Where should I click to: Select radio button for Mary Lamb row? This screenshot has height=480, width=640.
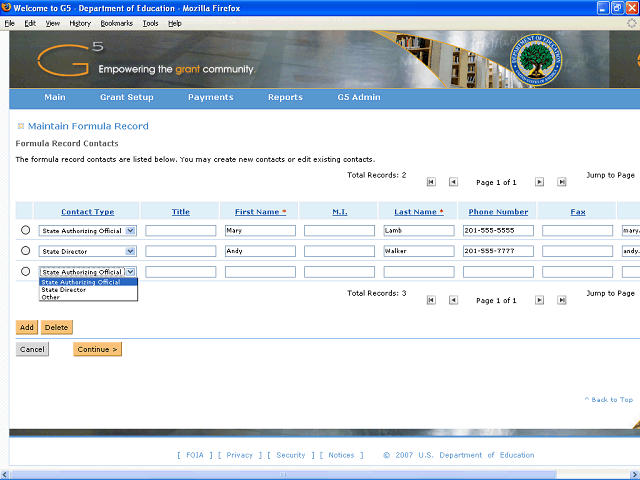25,230
